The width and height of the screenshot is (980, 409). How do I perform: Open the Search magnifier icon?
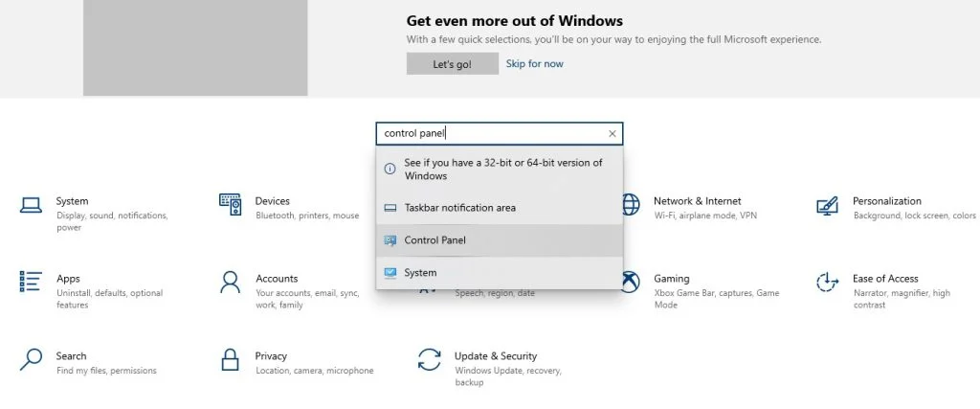[31, 359]
